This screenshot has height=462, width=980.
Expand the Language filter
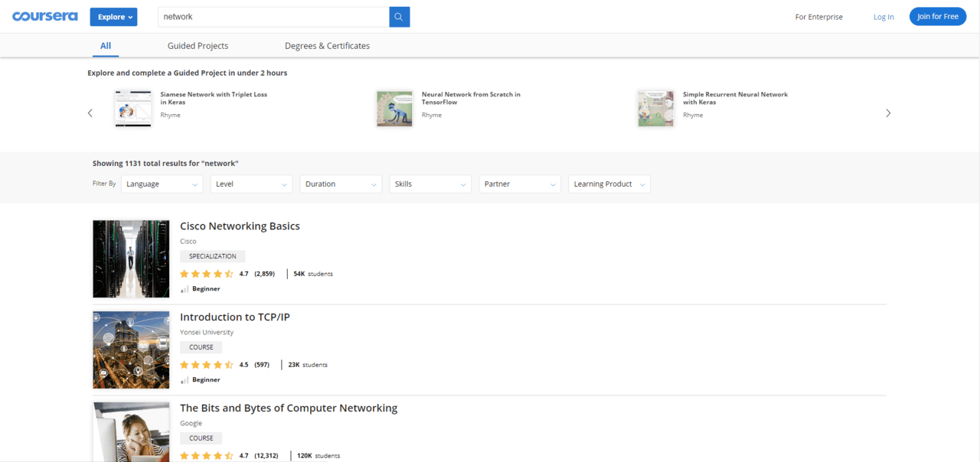(162, 184)
